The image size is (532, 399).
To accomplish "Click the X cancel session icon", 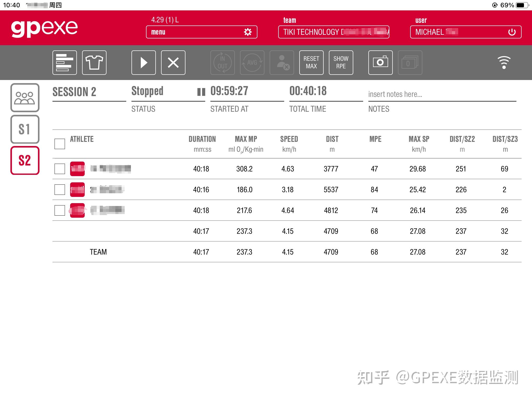I will click(173, 63).
